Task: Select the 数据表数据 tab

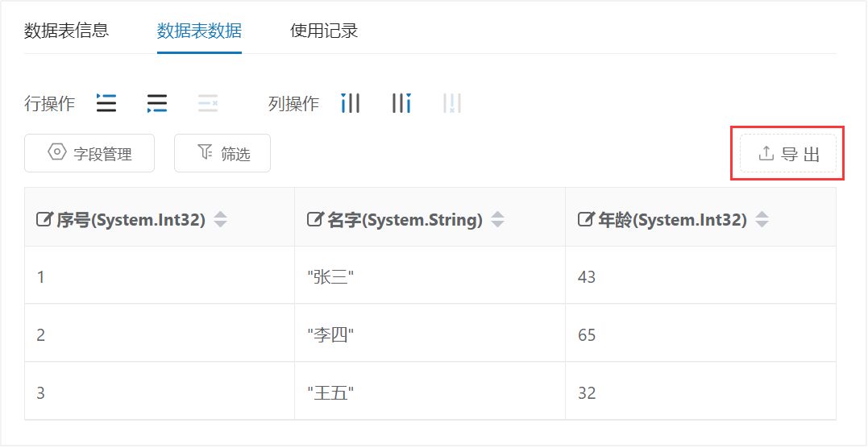Action: pos(199,31)
